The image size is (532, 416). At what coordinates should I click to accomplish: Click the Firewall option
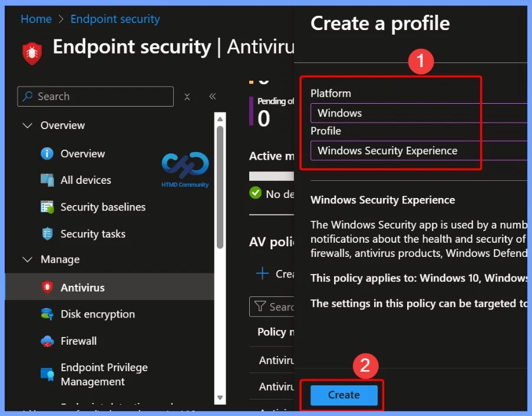tap(79, 341)
